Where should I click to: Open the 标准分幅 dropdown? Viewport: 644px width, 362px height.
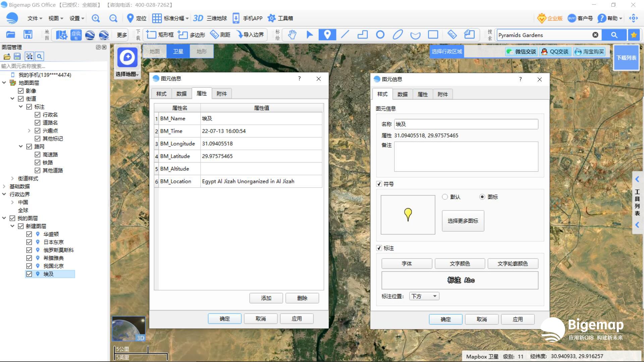[x=170, y=18]
